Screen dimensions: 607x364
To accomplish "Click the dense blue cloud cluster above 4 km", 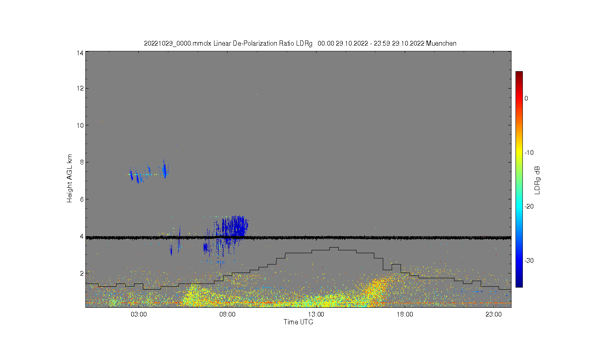I will pyautogui.click(x=235, y=227).
